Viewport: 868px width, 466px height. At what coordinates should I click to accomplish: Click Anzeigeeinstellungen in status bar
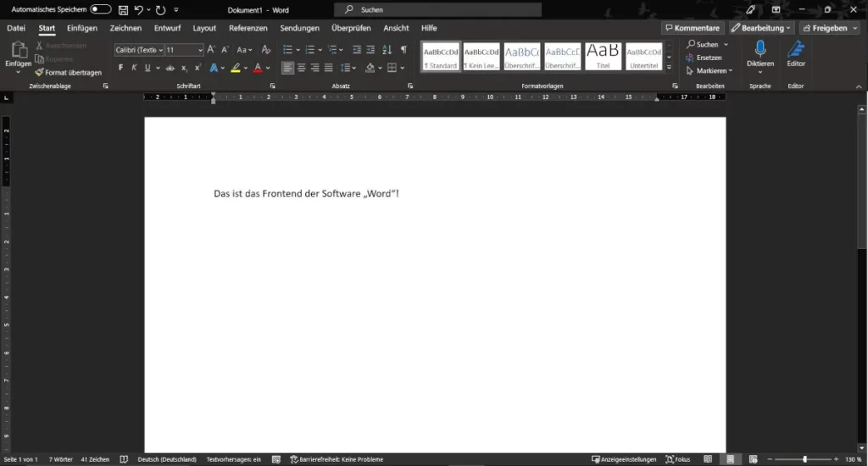tap(624, 459)
